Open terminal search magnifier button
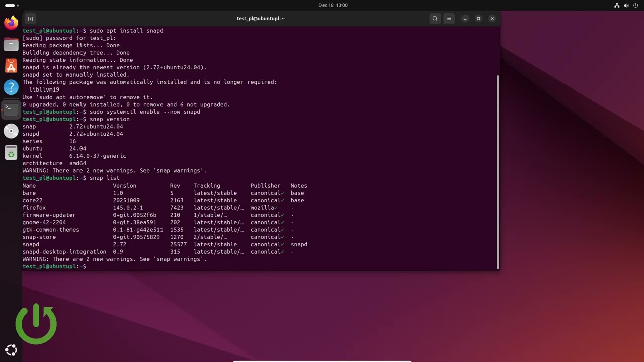Viewport: 644px width, 362px height. pyautogui.click(x=435, y=19)
